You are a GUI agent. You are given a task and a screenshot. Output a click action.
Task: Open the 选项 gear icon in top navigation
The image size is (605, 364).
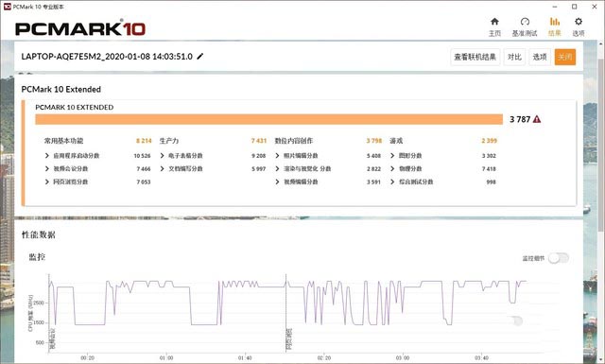pyautogui.click(x=578, y=22)
